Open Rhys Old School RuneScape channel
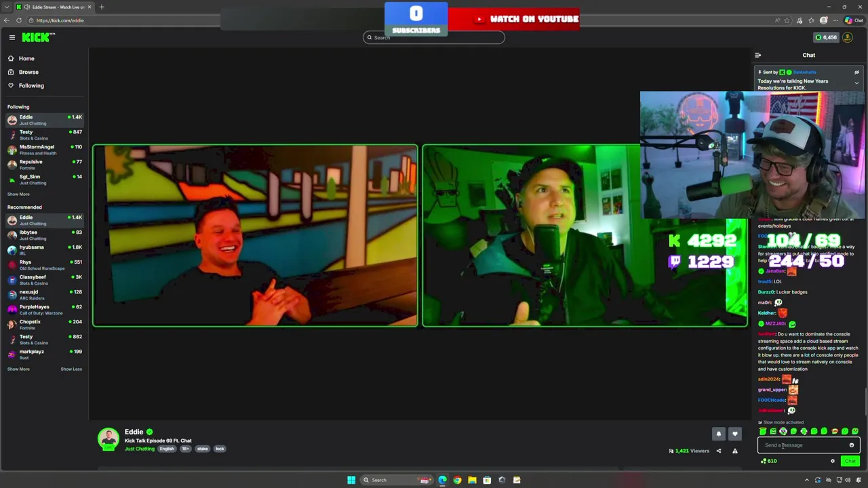 pos(44,265)
